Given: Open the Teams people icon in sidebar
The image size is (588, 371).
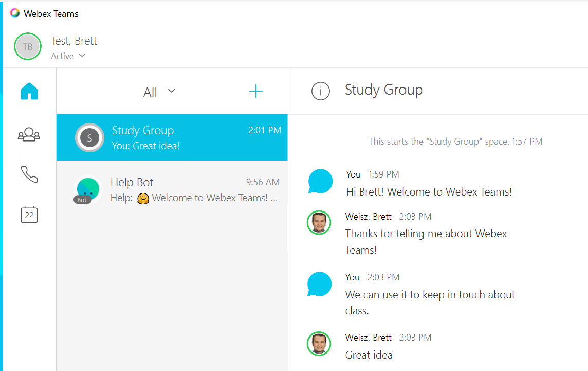Looking at the screenshot, I should point(29,134).
